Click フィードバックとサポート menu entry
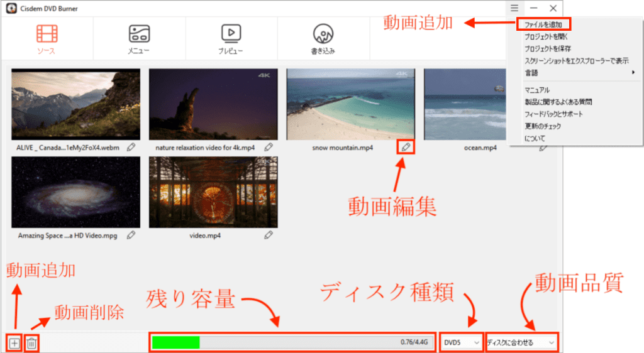The image size is (644, 353). click(553, 114)
